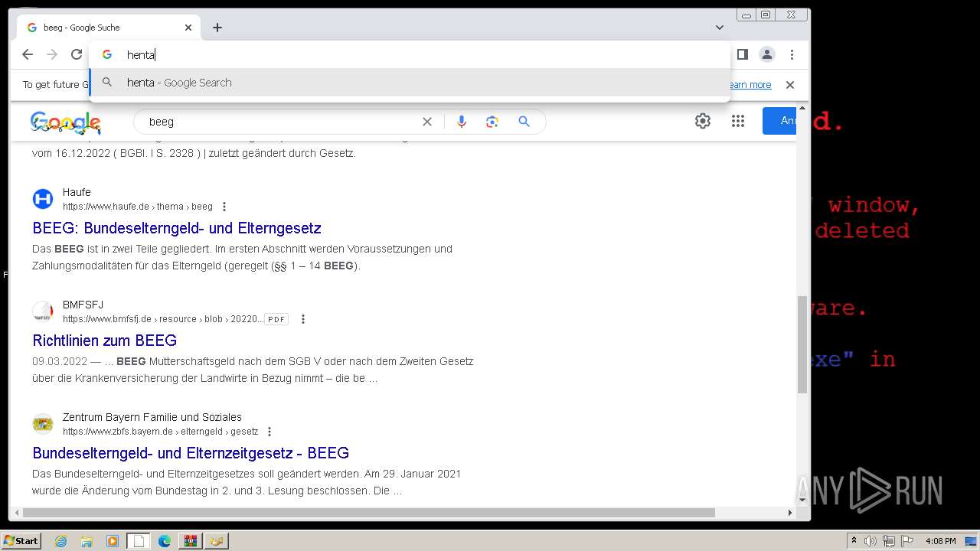
Task: Open result BEEG: Bundeselterngeld- und Elterngesetz
Action: pos(177,228)
